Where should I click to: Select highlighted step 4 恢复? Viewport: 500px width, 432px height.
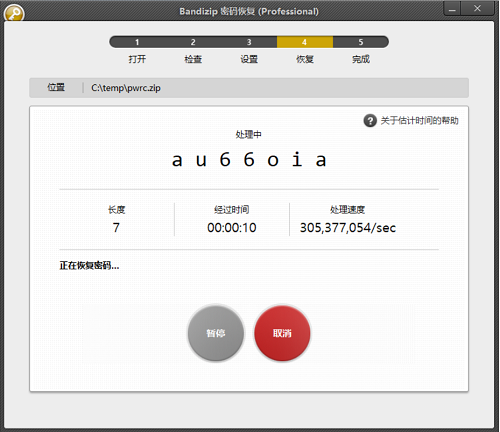(305, 42)
